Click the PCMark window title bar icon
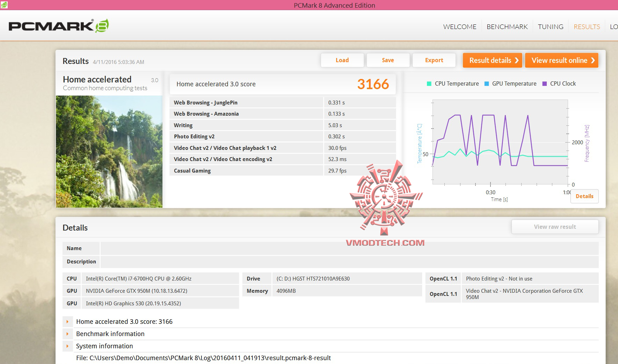 [4, 5]
